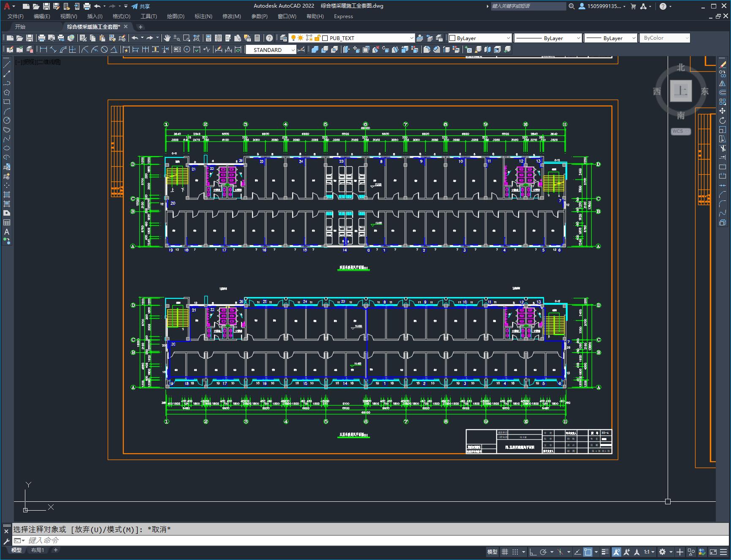
Task: Click the signed-in account 1505999135 button
Action: [602, 6]
